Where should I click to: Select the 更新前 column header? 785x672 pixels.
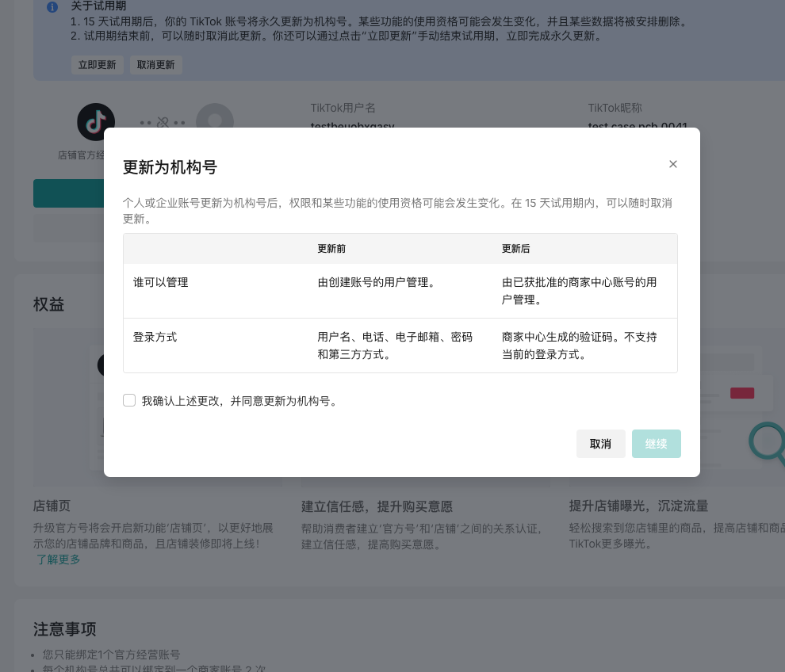[x=331, y=249]
